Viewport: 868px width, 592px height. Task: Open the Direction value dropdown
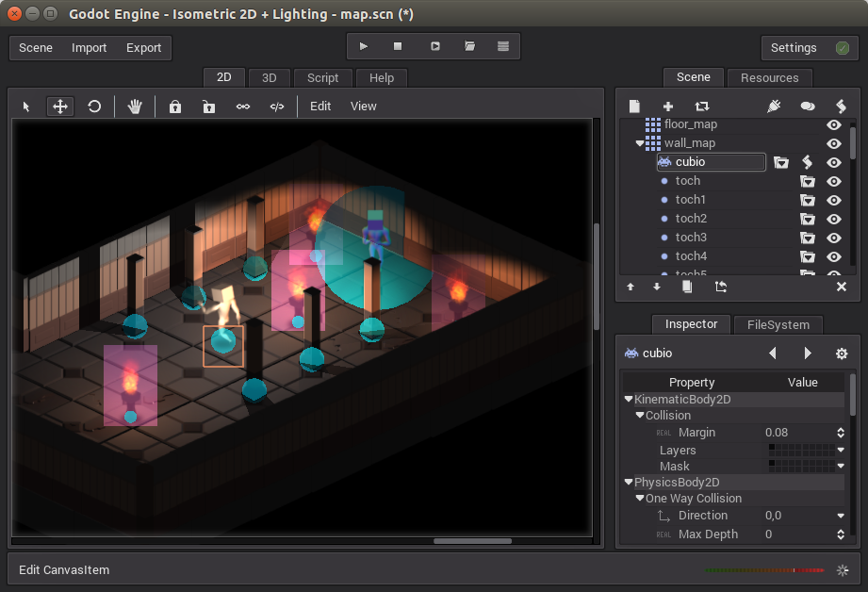pos(841,516)
